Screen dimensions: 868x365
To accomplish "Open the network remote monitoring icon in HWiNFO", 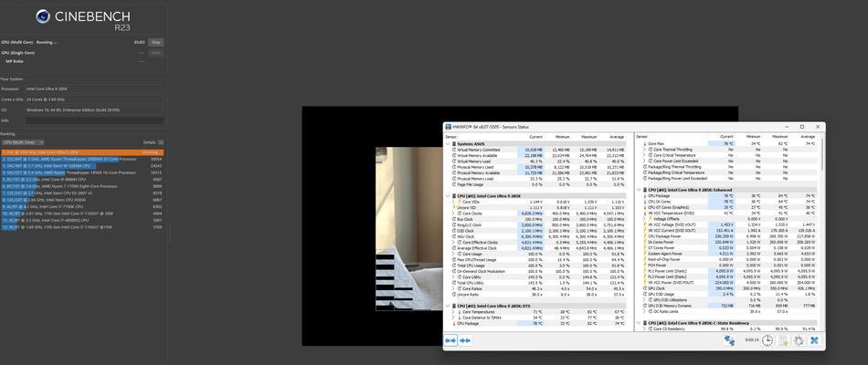I will click(730, 340).
